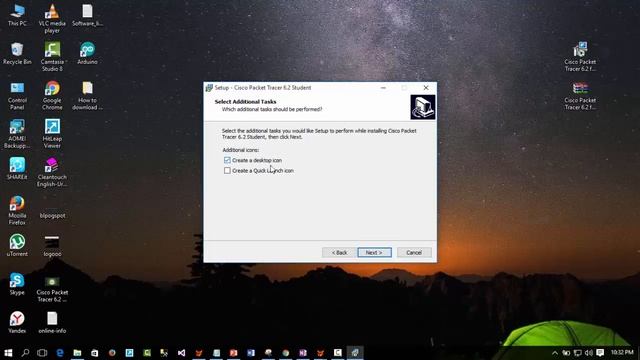The image size is (640, 360).
Task: Open network settings from the tray
Action: (578, 353)
